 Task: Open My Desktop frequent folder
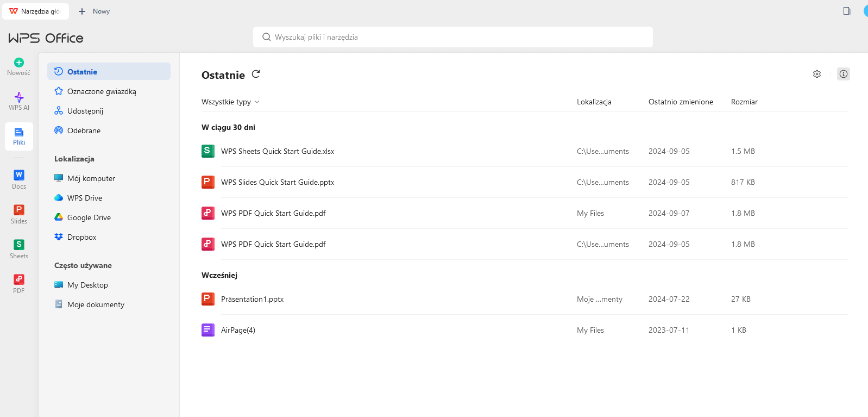point(109,285)
